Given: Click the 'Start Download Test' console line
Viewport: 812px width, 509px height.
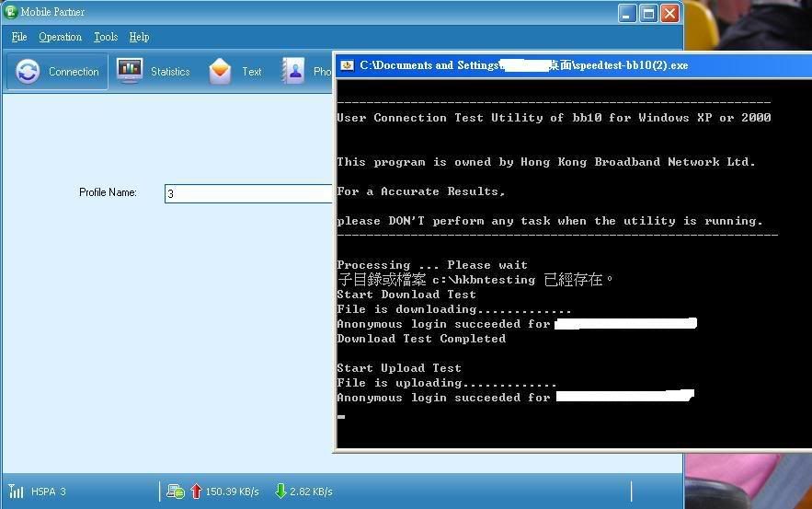Looking at the screenshot, I should click(x=406, y=295).
